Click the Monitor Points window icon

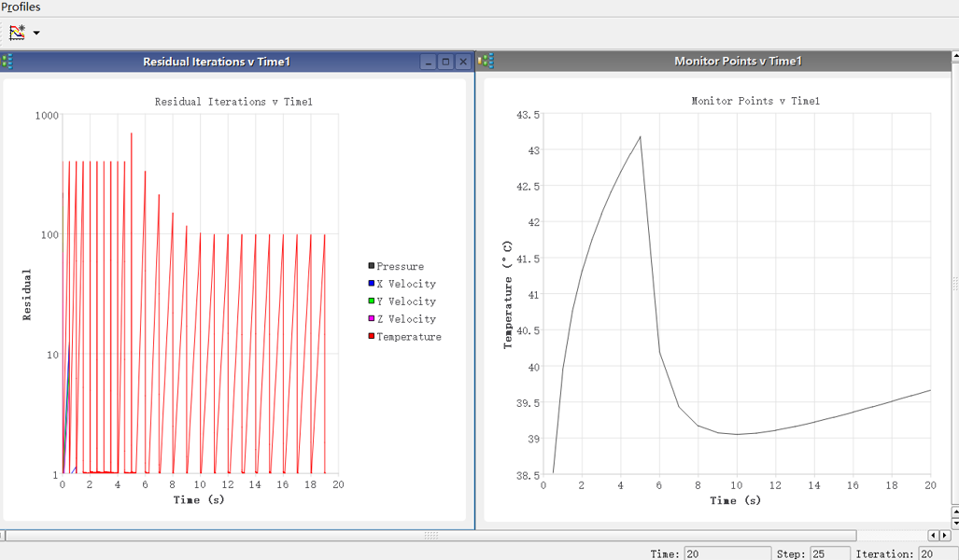[x=486, y=62]
